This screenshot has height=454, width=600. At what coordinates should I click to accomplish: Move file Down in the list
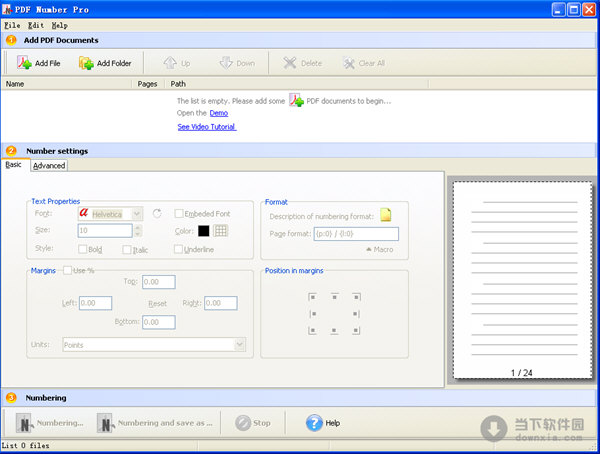point(237,63)
